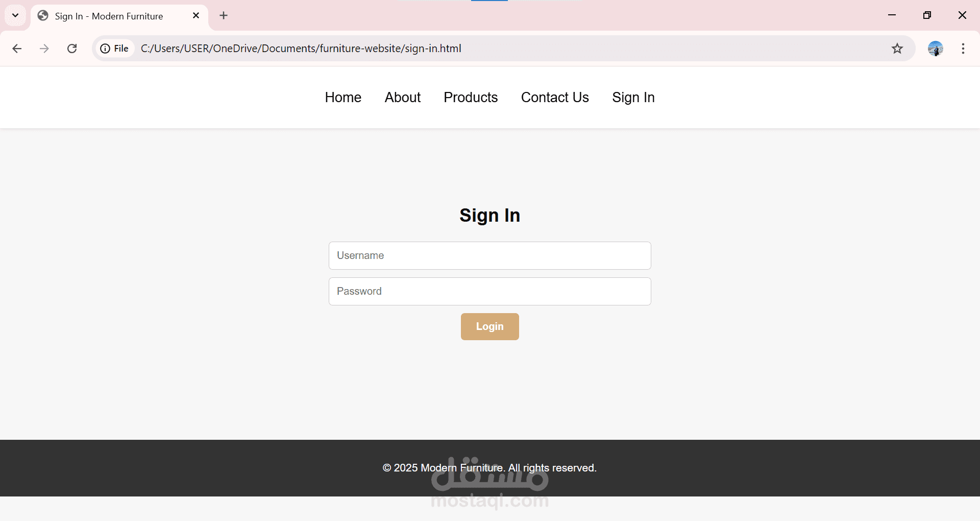
Task: Restore down the browser window
Action: [927, 15]
